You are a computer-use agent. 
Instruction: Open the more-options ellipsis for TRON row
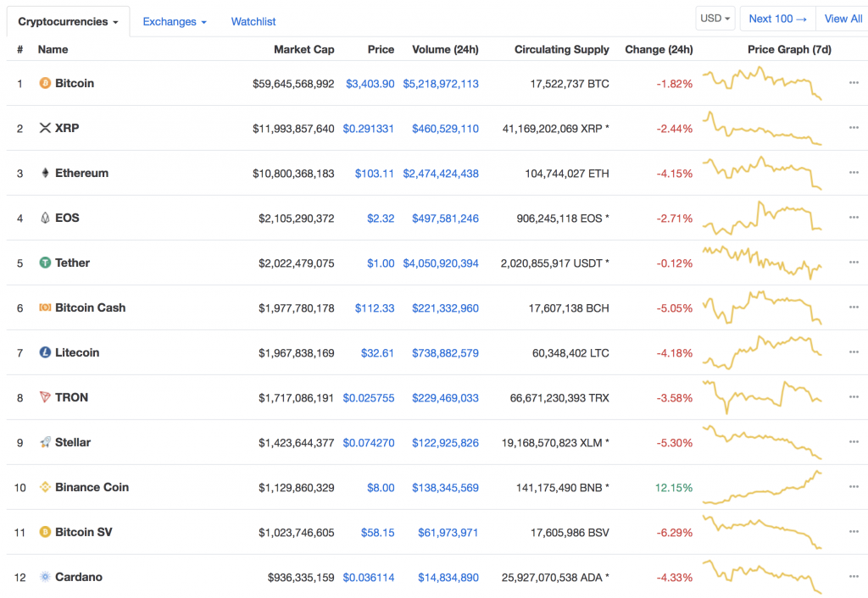(x=854, y=396)
